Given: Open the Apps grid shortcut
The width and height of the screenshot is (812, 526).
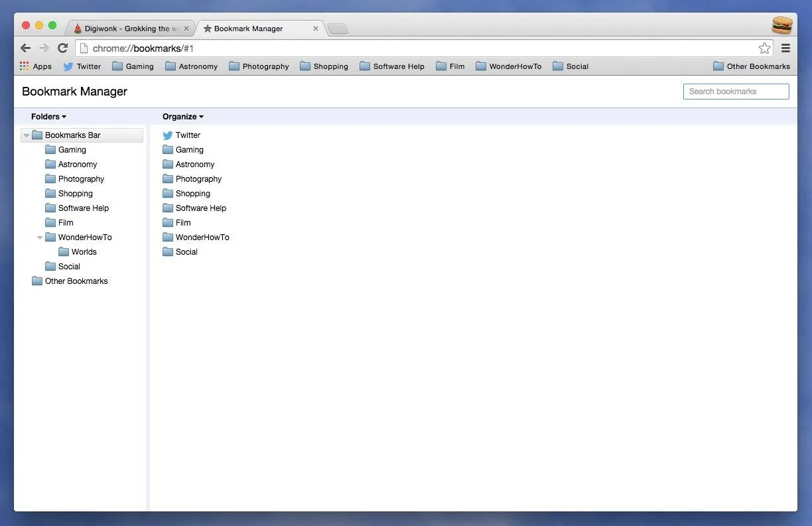Looking at the screenshot, I should [36, 66].
